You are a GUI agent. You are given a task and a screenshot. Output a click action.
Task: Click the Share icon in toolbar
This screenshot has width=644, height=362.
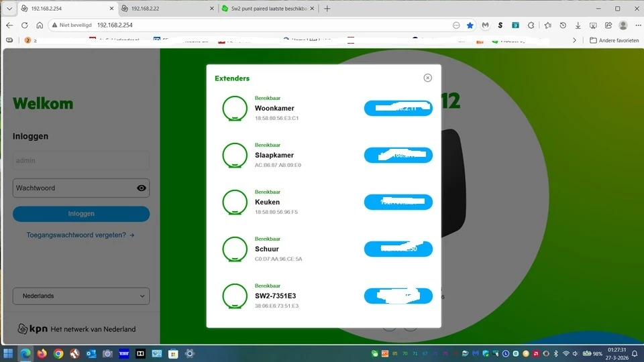click(608, 25)
